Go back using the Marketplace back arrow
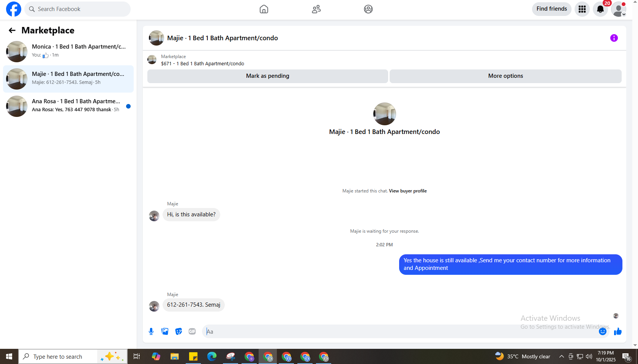 pos(12,30)
